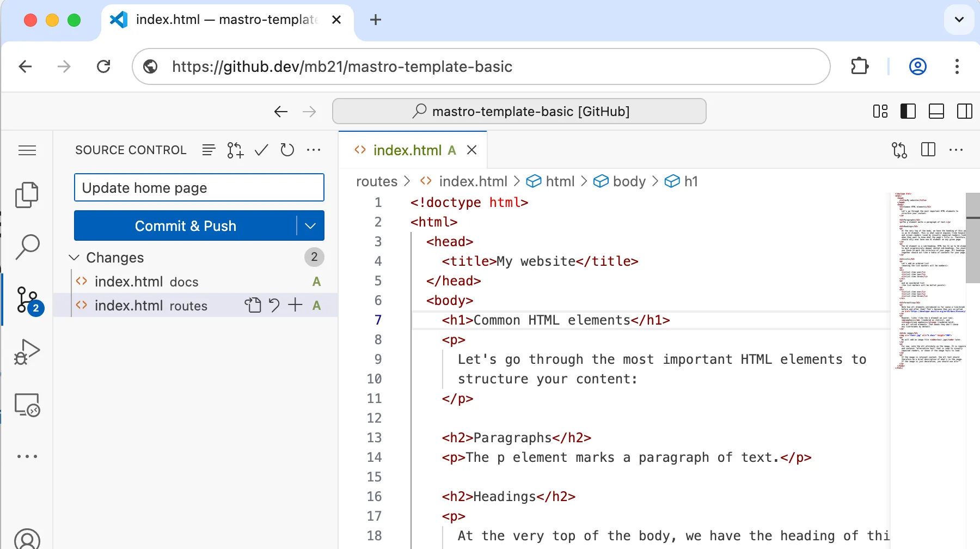The width and height of the screenshot is (980, 549).
Task: Click the body breadcrumb item
Action: pos(629,181)
